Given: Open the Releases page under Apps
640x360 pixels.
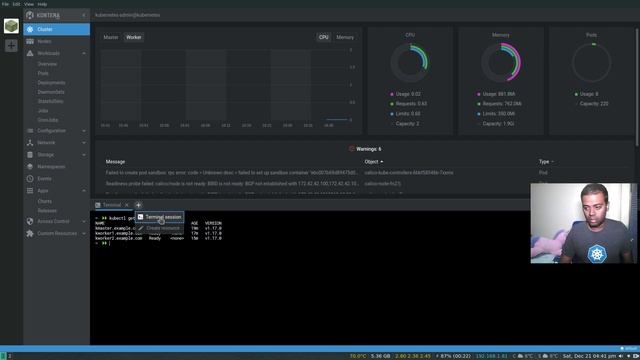Looking at the screenshot, I should 47,211.
